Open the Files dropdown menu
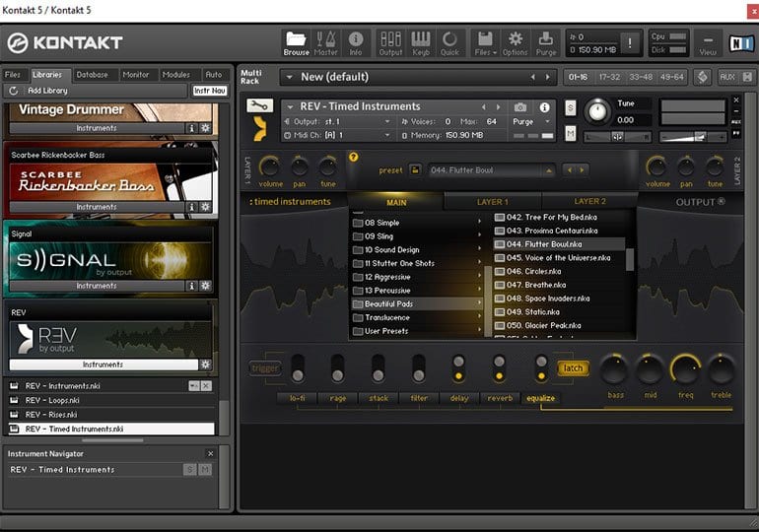 pyautogui.click(x=484, y=42)
